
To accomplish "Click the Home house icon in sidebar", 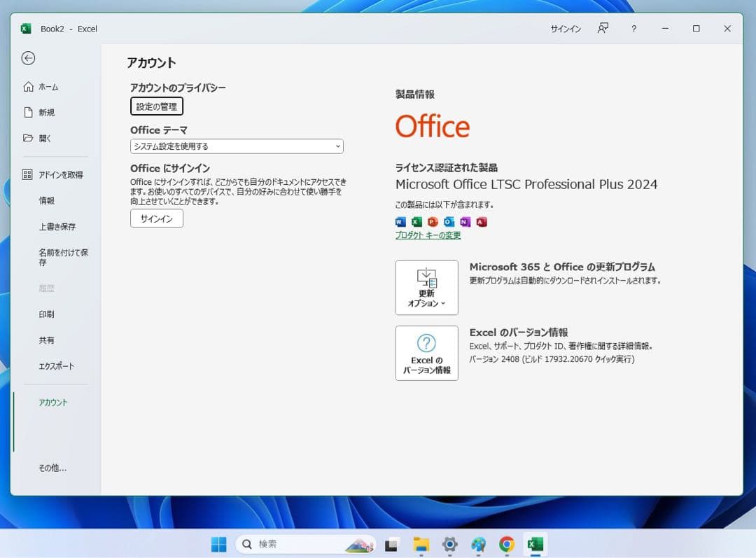I will (x=29, y=86).
